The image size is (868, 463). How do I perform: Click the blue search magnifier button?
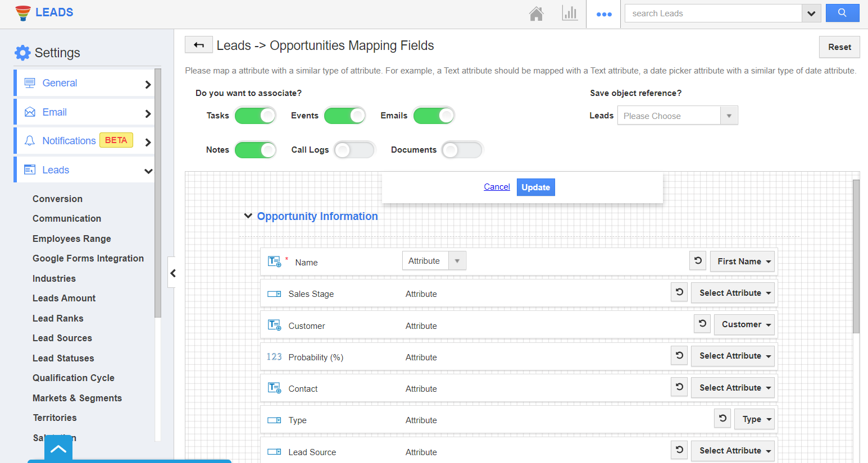(842, 13)
